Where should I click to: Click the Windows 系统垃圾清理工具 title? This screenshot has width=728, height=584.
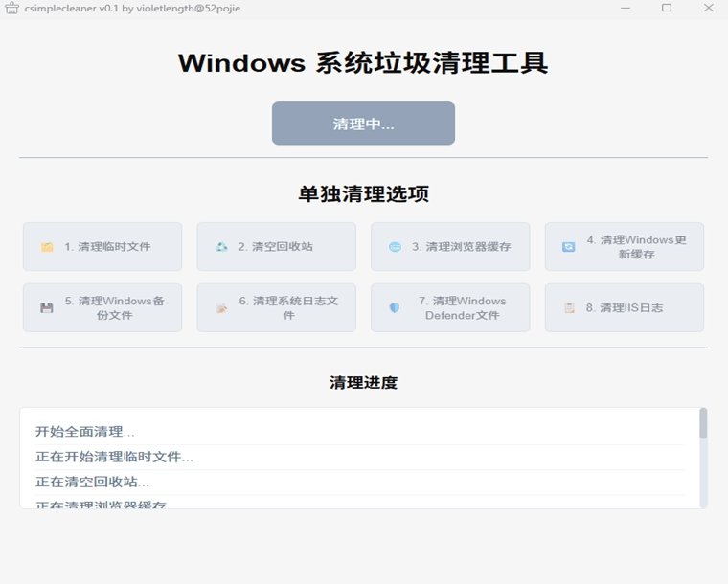click(363, 62)
